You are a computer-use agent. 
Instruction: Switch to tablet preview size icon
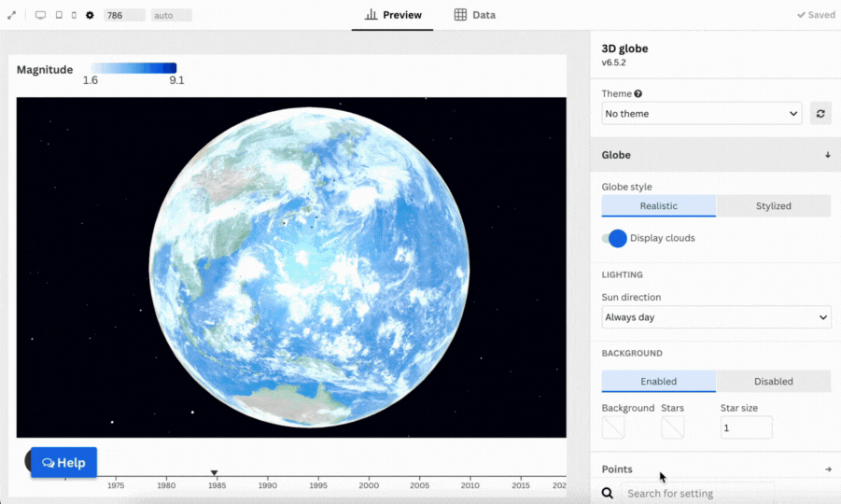pos(59,15)
